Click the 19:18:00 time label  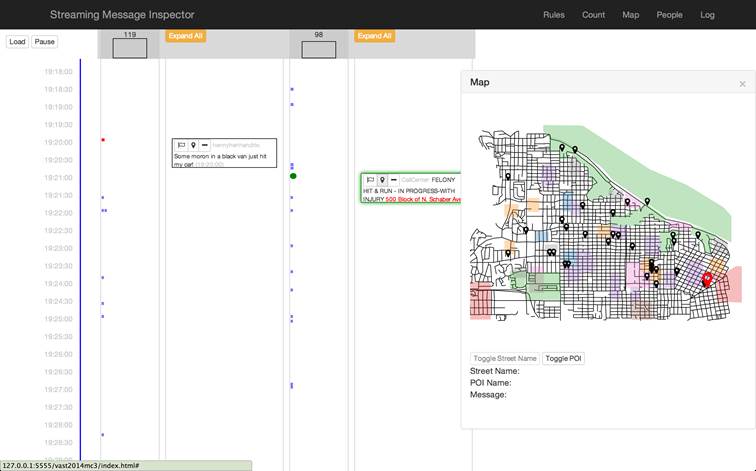(x=58, y=72)
